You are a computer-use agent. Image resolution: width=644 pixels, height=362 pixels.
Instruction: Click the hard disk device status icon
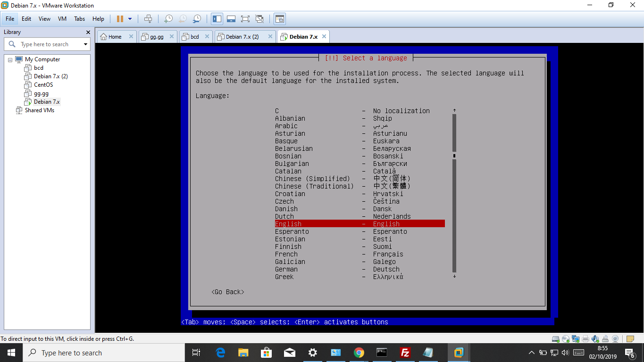556,339
